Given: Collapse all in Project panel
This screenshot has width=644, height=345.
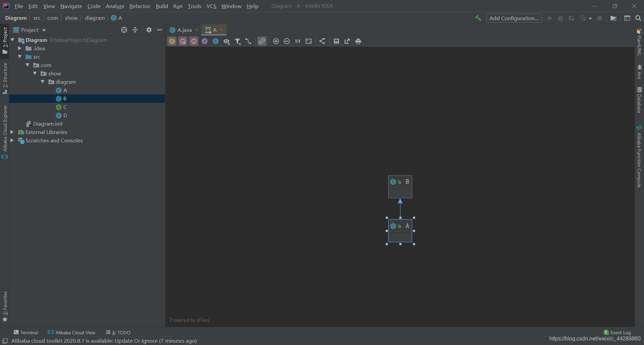Looking at the screenshot, I should point(135,30).
